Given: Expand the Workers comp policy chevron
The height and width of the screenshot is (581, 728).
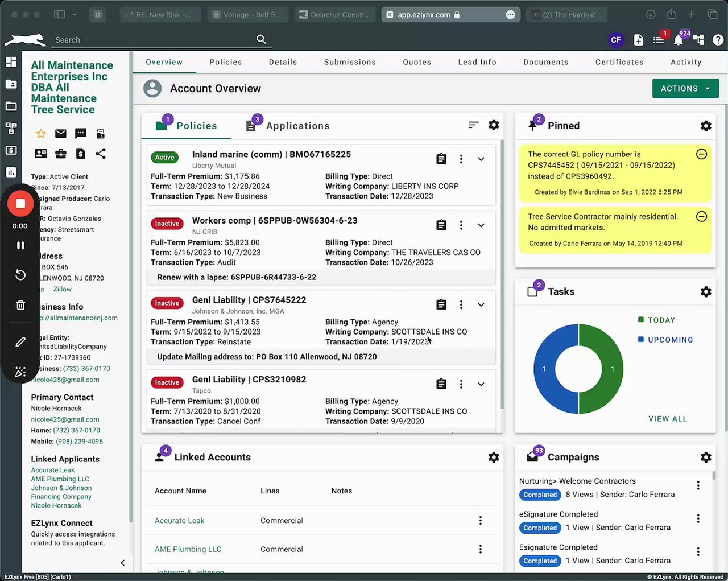Looking at the screenshot, I should click(x=481, y=225).
